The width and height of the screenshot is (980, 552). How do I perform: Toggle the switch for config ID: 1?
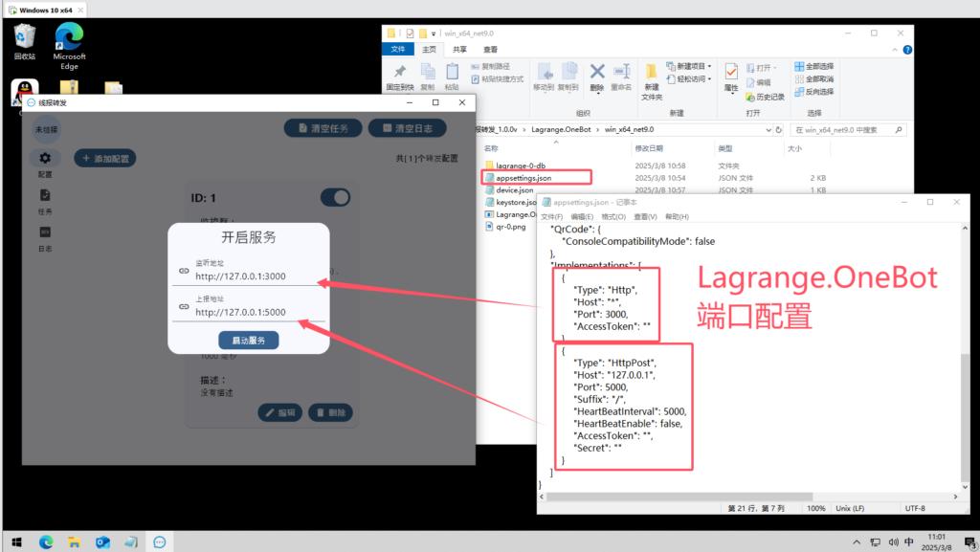click(335, 198)
